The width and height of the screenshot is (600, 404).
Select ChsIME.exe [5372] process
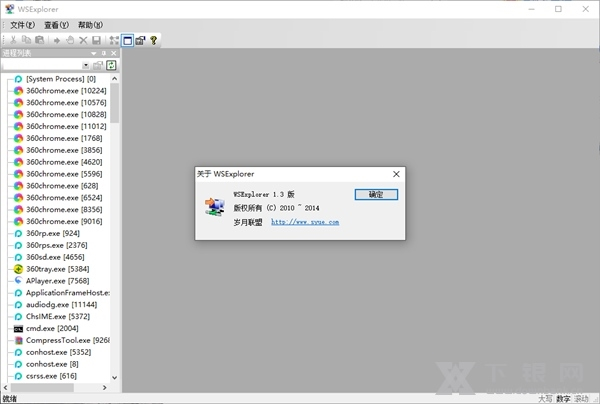(x=58, y=316)
